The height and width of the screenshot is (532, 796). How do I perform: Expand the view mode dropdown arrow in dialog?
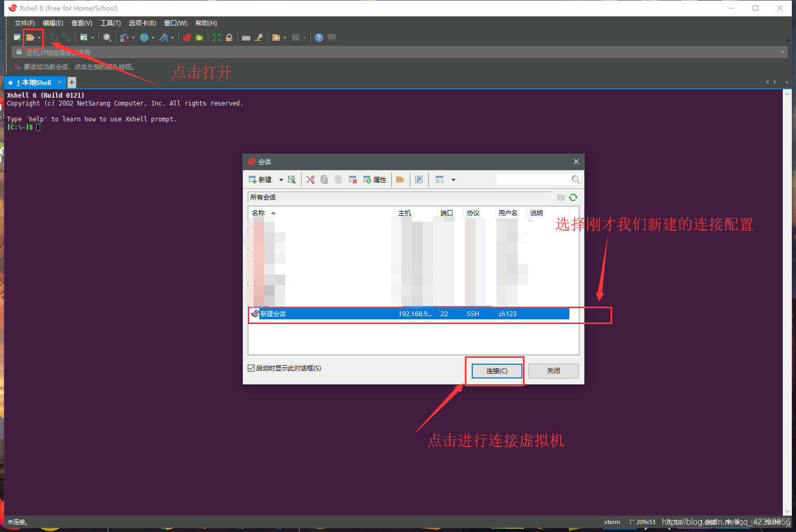pos(453,180)
